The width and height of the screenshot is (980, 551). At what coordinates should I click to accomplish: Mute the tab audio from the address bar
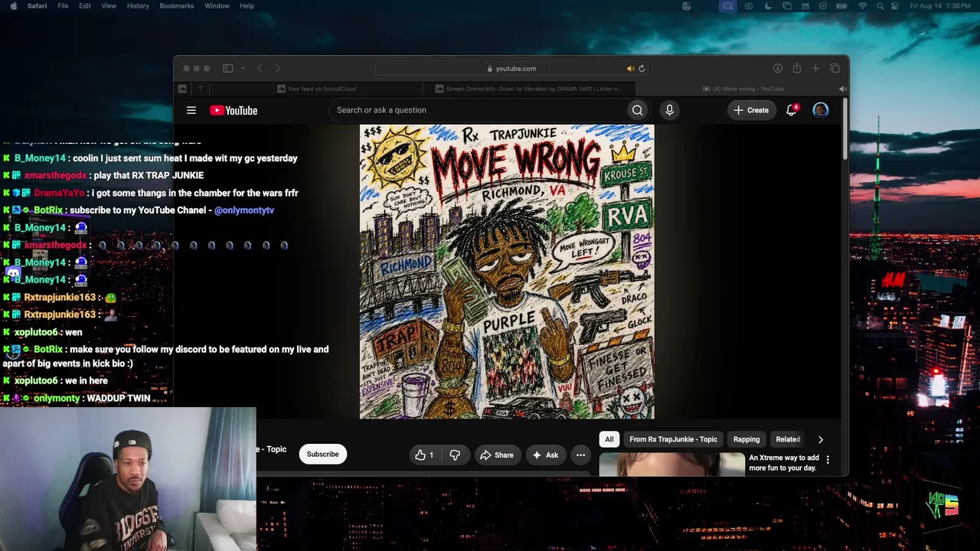click(630, 69)
